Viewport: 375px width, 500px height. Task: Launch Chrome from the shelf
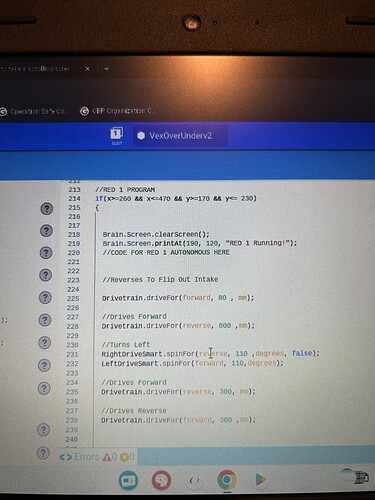(227, 480)
